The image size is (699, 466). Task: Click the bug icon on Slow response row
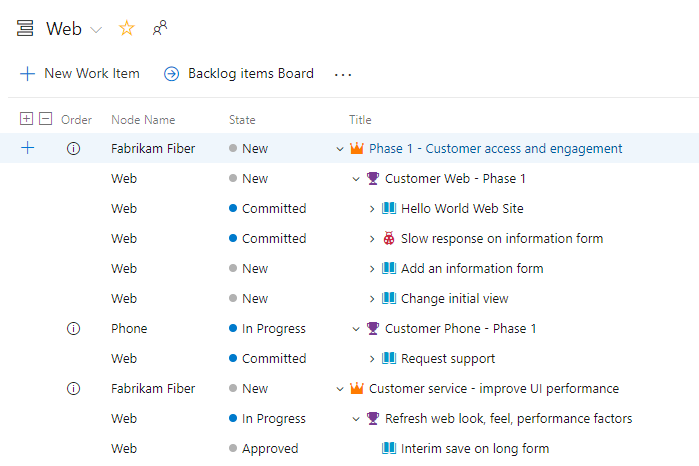pyautogui.click(x=389, y=239)
